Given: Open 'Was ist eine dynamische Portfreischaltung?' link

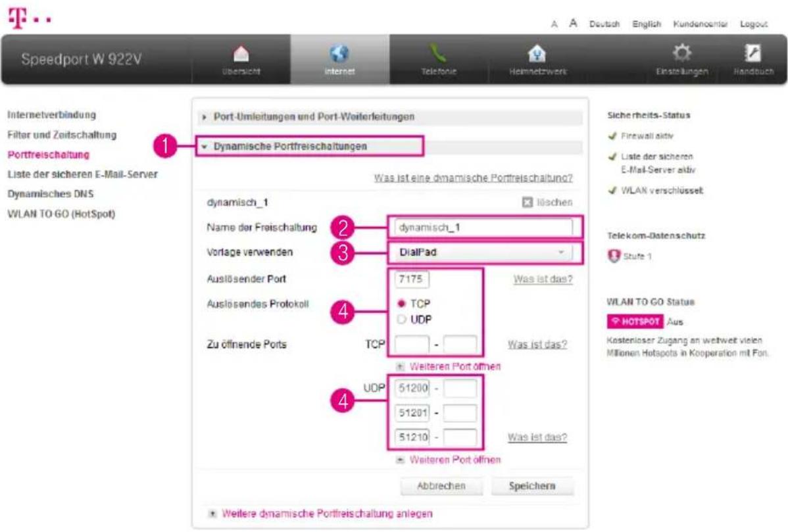Looking at the screenshot, I should [473, 178].
